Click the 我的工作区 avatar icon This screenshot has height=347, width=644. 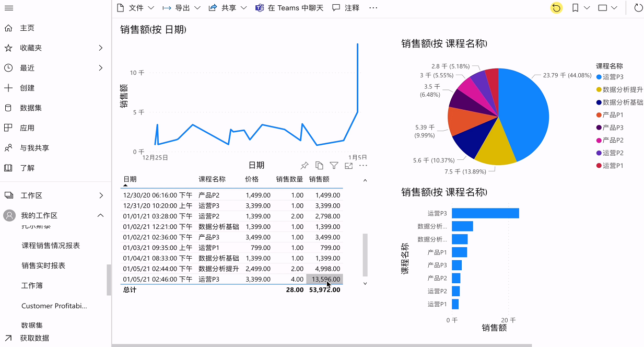coord(8,215)
